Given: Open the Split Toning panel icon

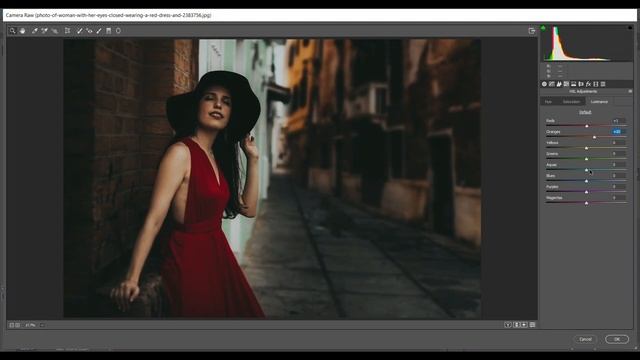Looking at the screenshot, I should (573, 84).
